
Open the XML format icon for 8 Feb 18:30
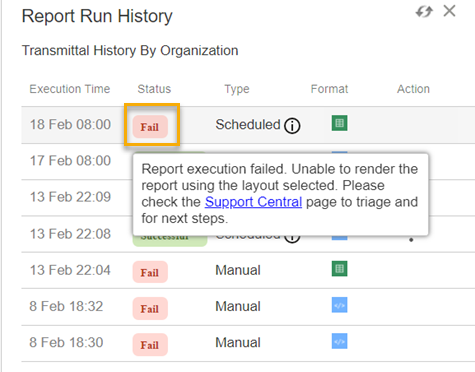(x=339, y=341)
